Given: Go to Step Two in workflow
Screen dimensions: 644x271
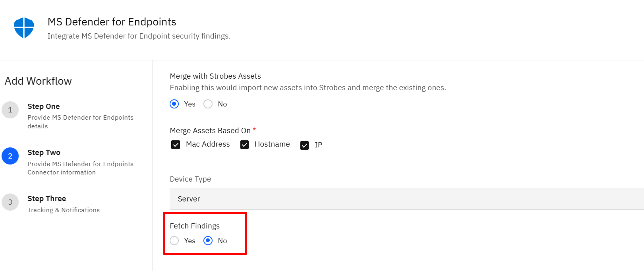Looking at the screenshot, I should (x=44, y=153).
